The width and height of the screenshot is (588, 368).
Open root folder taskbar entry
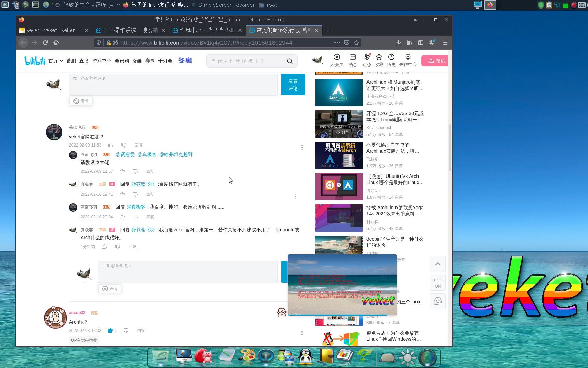268,5
